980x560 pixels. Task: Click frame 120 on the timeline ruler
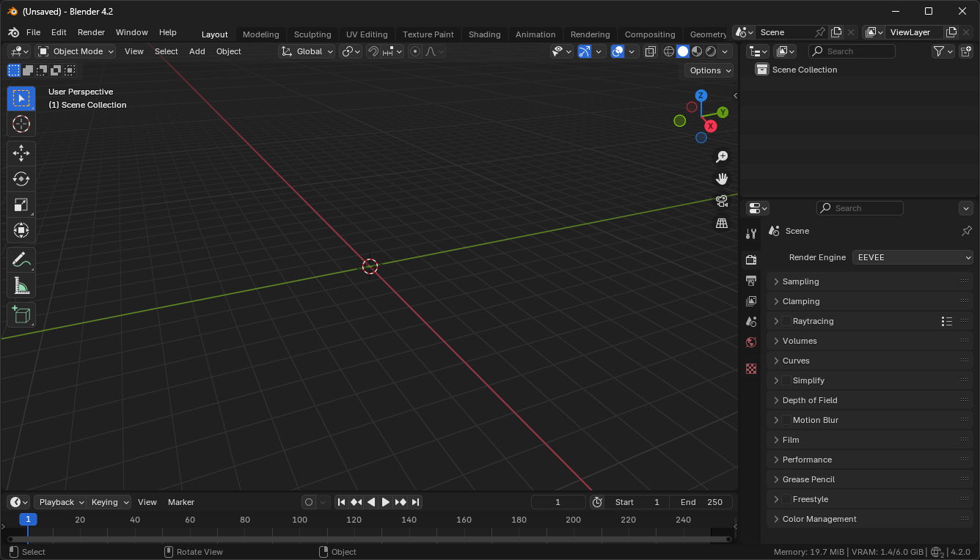pos(354,520)
